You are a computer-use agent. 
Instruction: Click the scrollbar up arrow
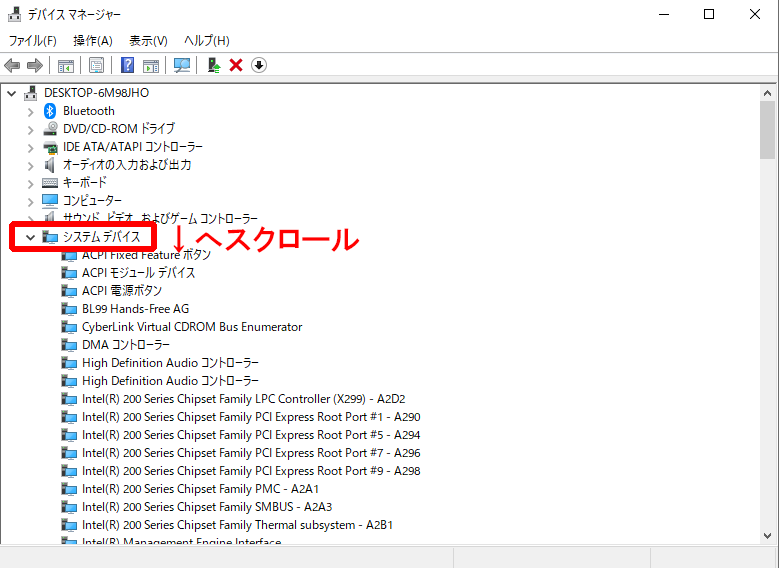[768, 93]
